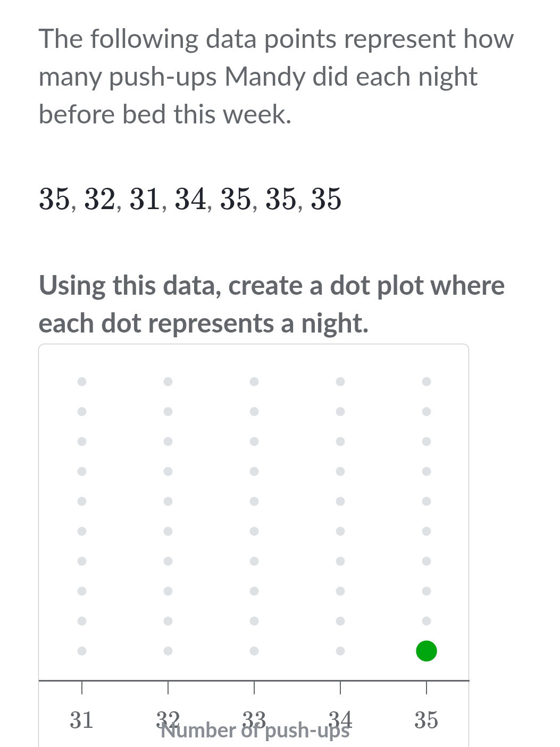Toggle the topmost dot slot in the 31 column

click(x=82, y=381)
